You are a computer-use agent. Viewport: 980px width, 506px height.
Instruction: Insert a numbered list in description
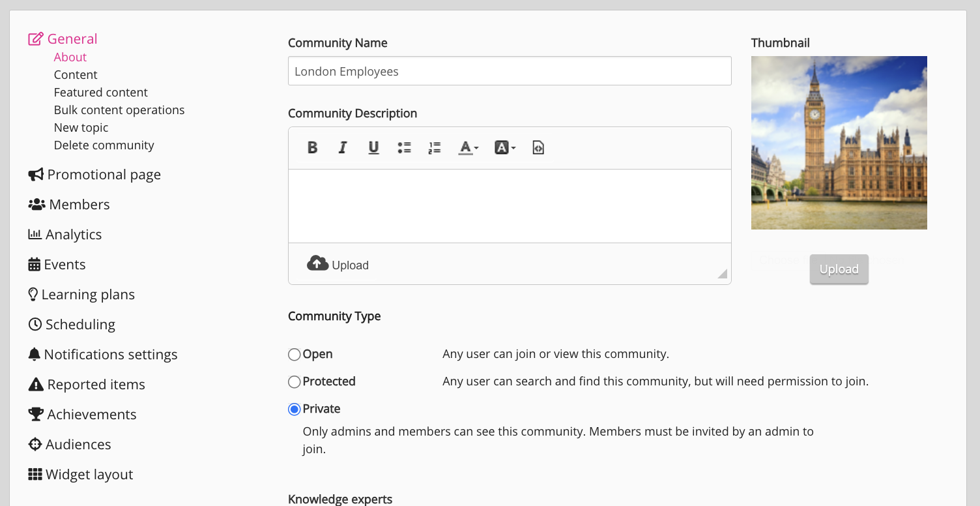coord(435,148)
